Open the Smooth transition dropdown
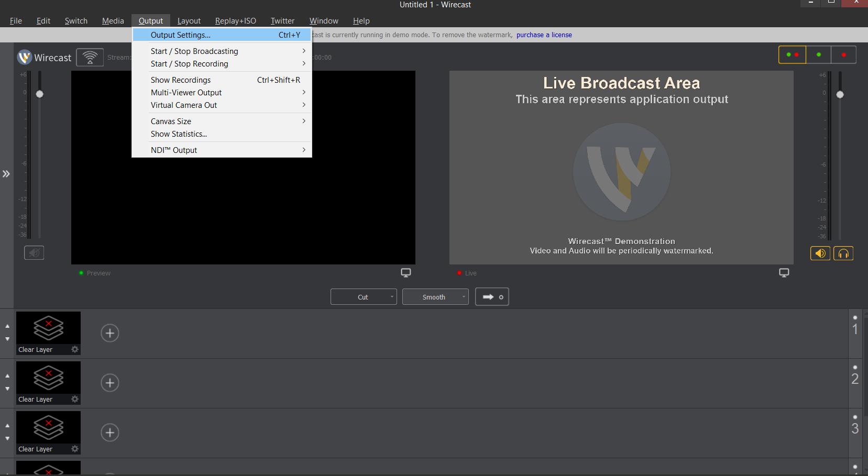868x476 pixels. coord(435,297)
